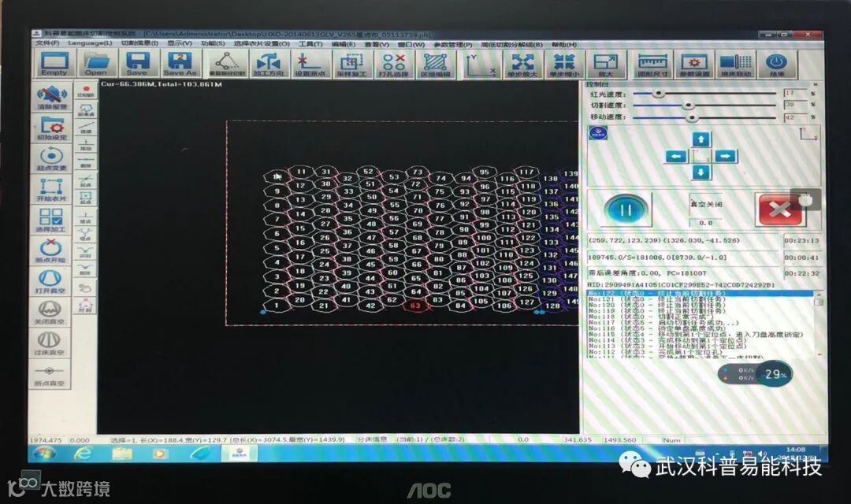Click the cutting speed value field 39
The width and height of the screenshot is (851, 504).
coord(795,105)
